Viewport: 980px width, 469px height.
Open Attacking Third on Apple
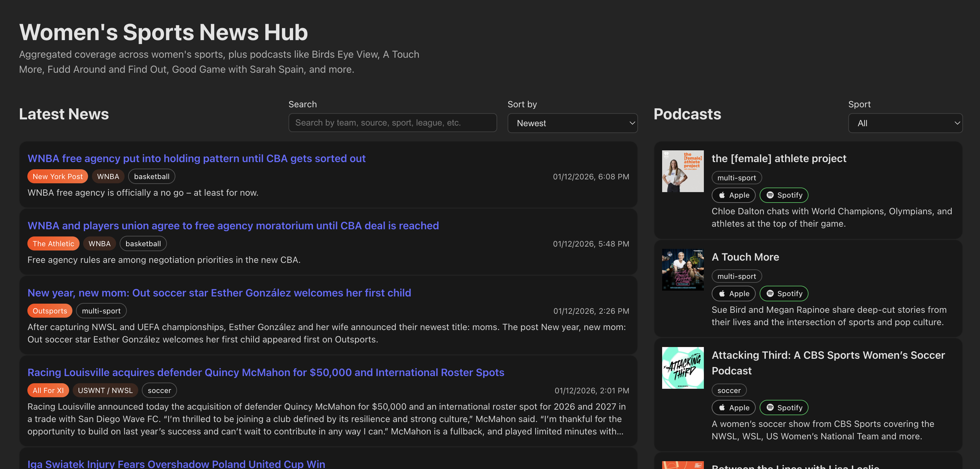[x=733, y=407]
